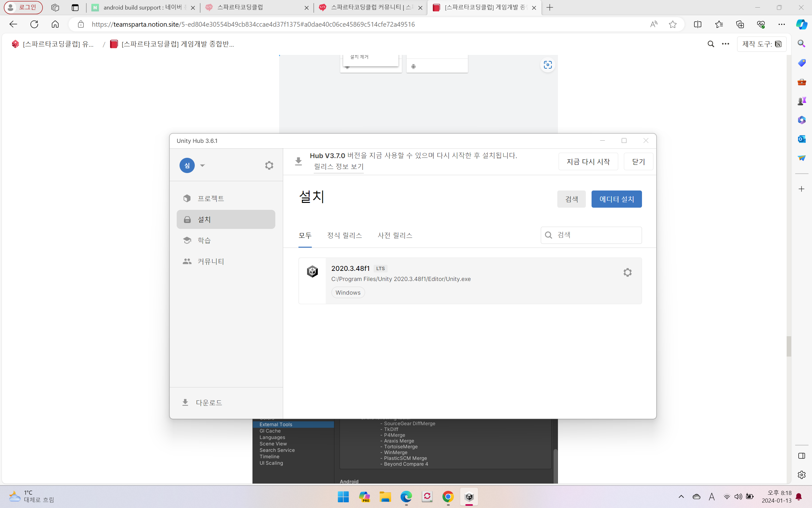This screenshot has width=812, height=508.
Task: Click the image visual search icon
Action: point(547,65)
